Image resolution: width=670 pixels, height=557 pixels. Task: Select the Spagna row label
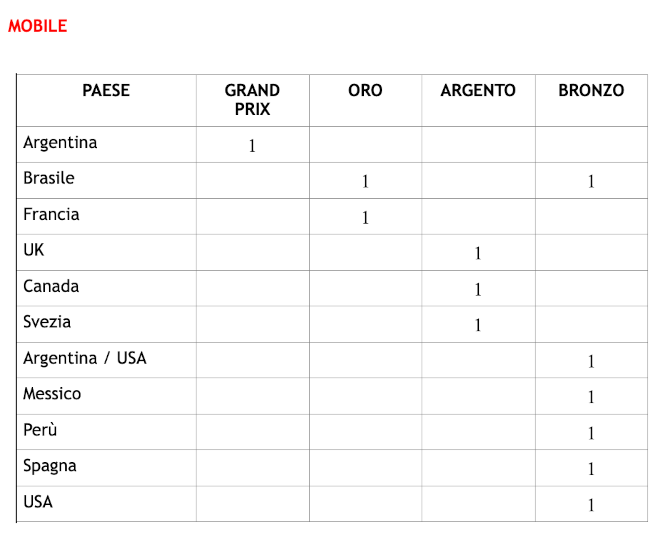click(x=50, y=466)
